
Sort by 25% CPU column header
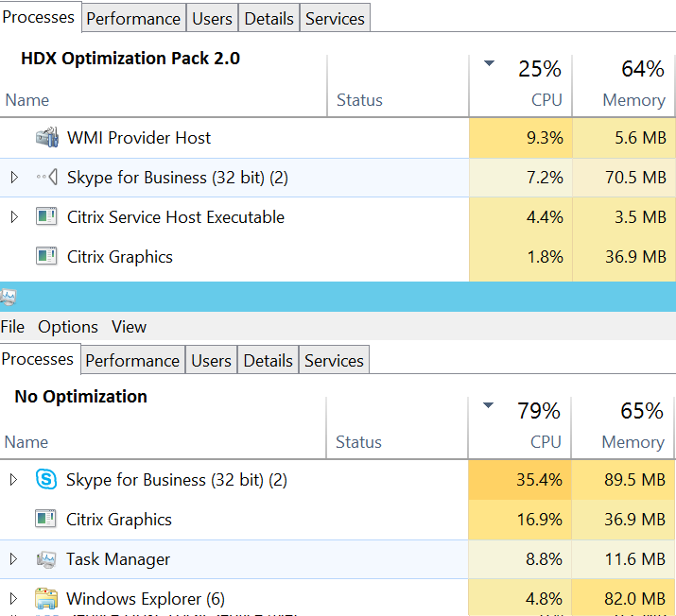[521, 85]
